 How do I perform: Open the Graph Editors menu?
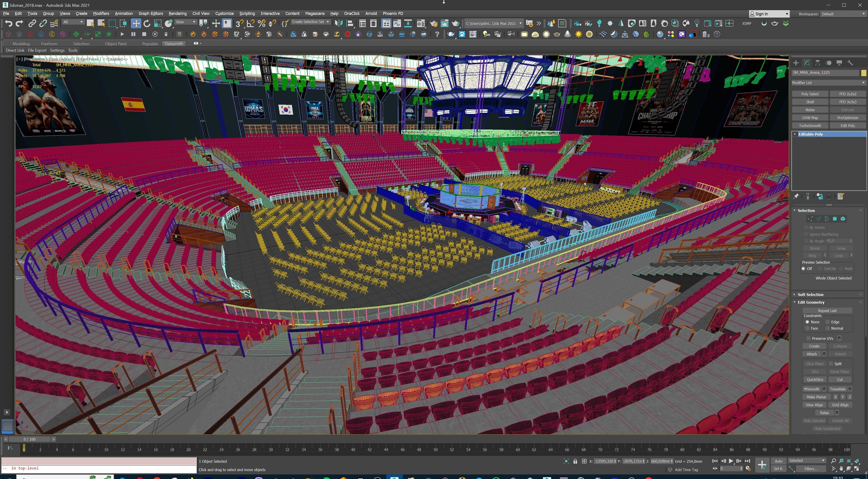151,14
